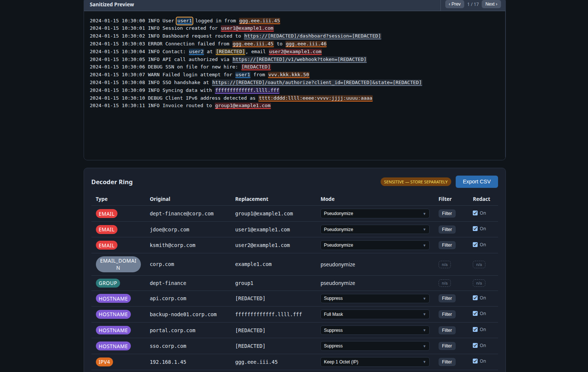Screen dimensions: 588x372
Task: Toggle redact checkbox for jdoe@corp.com
Action: point(475,229)
